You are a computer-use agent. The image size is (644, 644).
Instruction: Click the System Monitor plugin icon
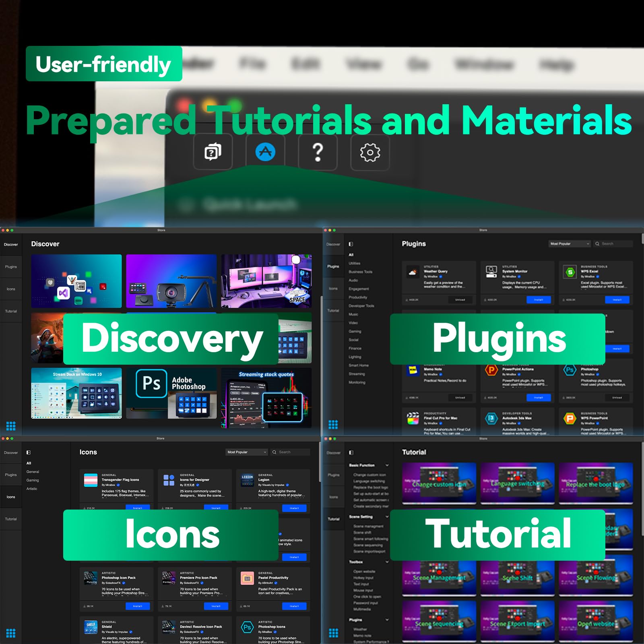point(491,272)
